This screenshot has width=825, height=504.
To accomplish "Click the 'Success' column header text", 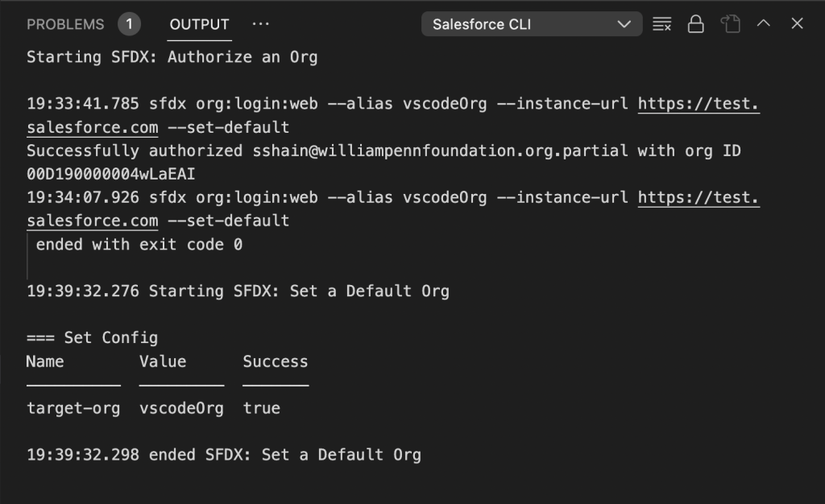I will (276, 362).
